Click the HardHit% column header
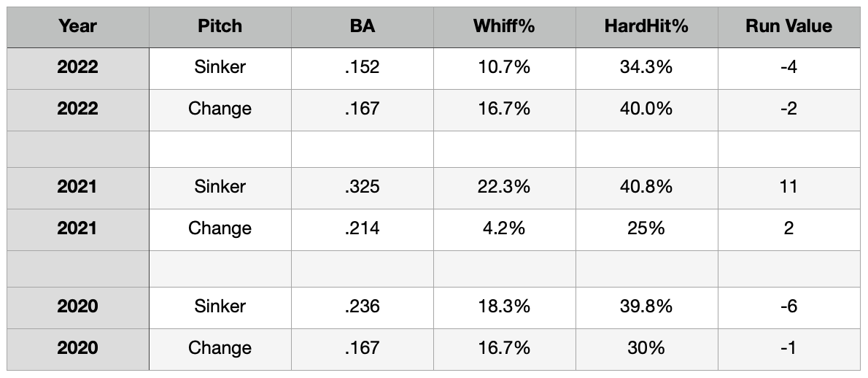Viewport: 868px width, 378px height. [646, 26]
